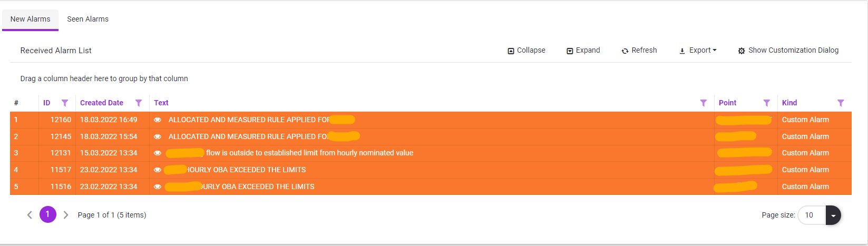Click the Kind column filter icon
The height and width of the screenshot is (246, 868).
[x=841, y=103]
